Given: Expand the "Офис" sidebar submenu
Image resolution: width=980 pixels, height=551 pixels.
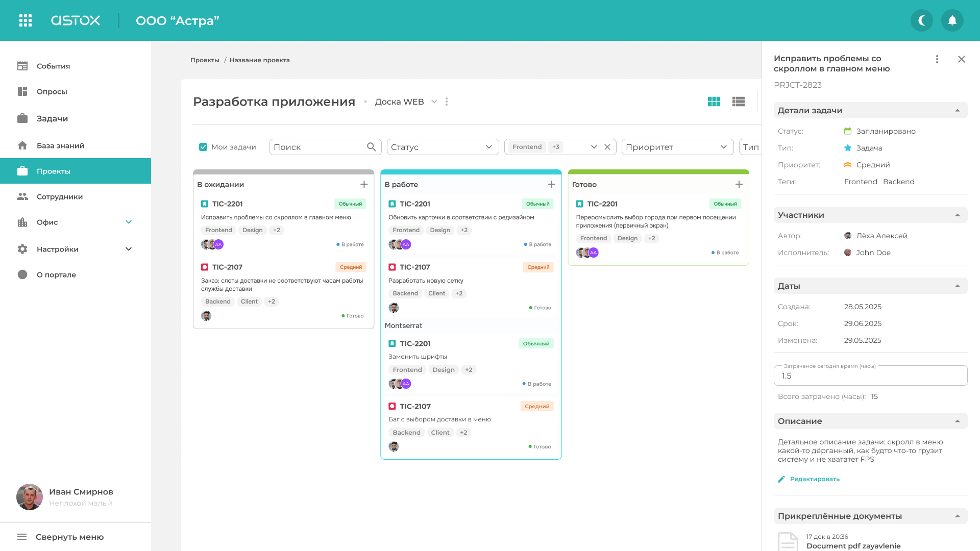Looking at the screenshot, I should [x=129, y=222].
